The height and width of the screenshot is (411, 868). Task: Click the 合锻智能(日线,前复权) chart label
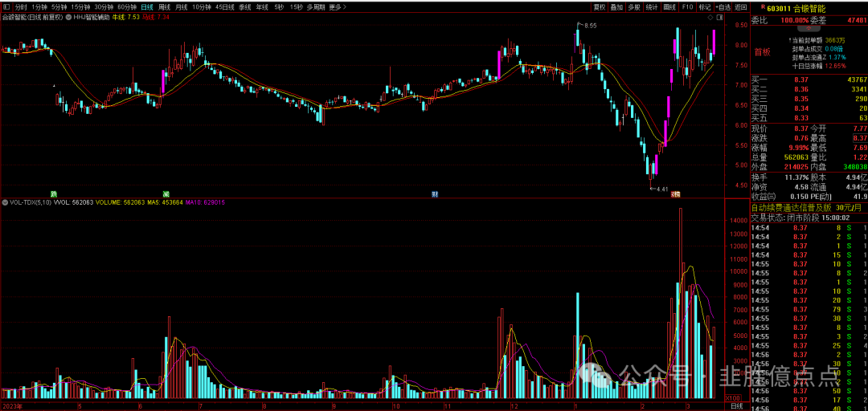[35, 18]
